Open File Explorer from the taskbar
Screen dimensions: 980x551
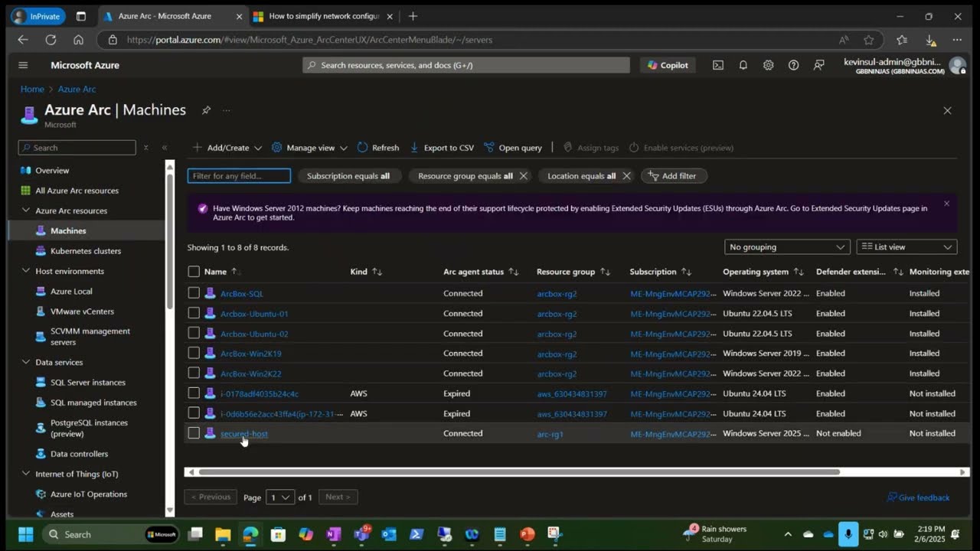coord(223,534)
